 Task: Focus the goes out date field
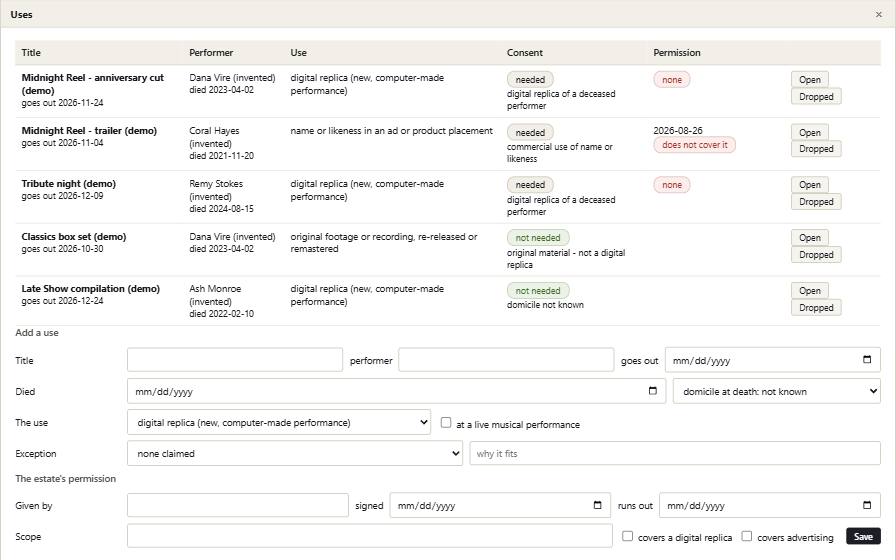coord(773,360)
